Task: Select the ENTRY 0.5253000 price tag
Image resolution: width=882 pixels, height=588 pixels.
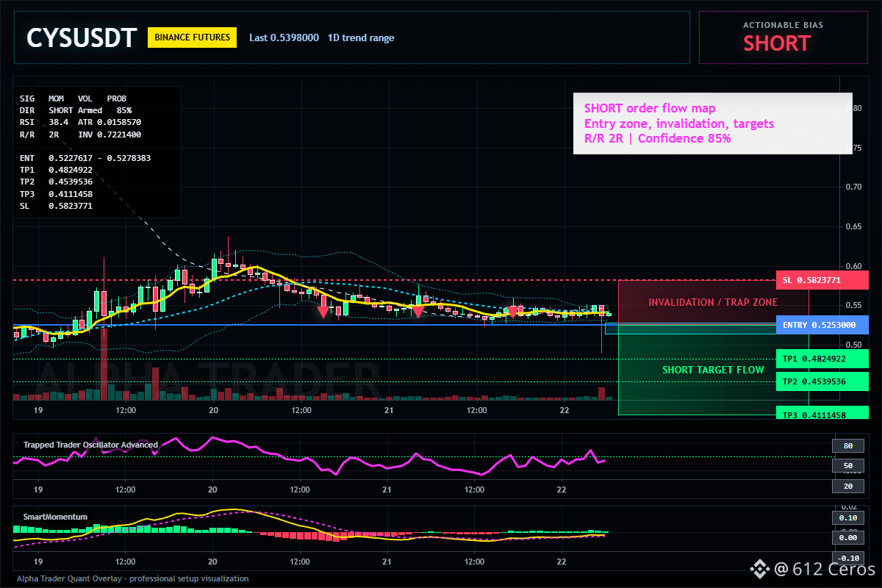Action: click(x=822, y=325)
